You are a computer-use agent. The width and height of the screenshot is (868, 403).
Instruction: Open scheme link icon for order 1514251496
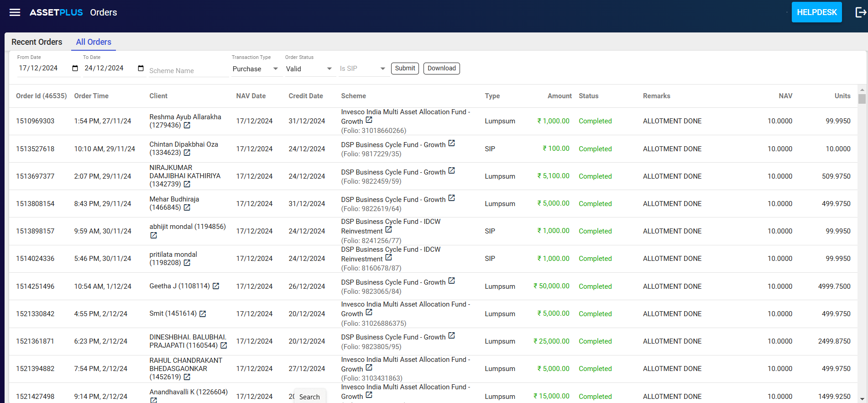coord(452,281)
